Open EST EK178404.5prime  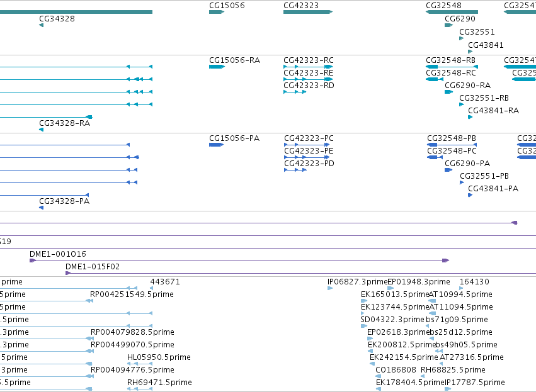pos(410,383)
